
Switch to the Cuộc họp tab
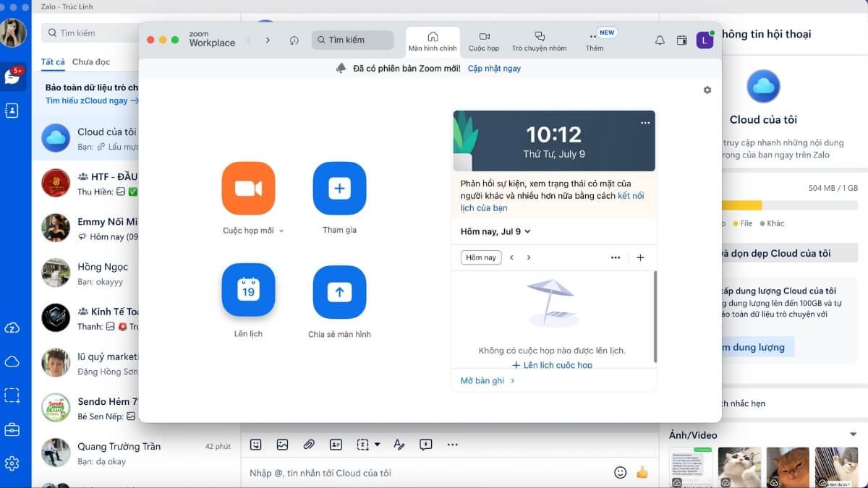pyautogui.click(x=483, y=40)
